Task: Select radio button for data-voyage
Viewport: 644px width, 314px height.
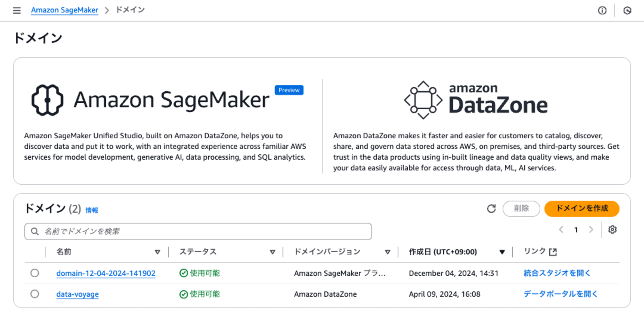Action: tap(35, 294)
